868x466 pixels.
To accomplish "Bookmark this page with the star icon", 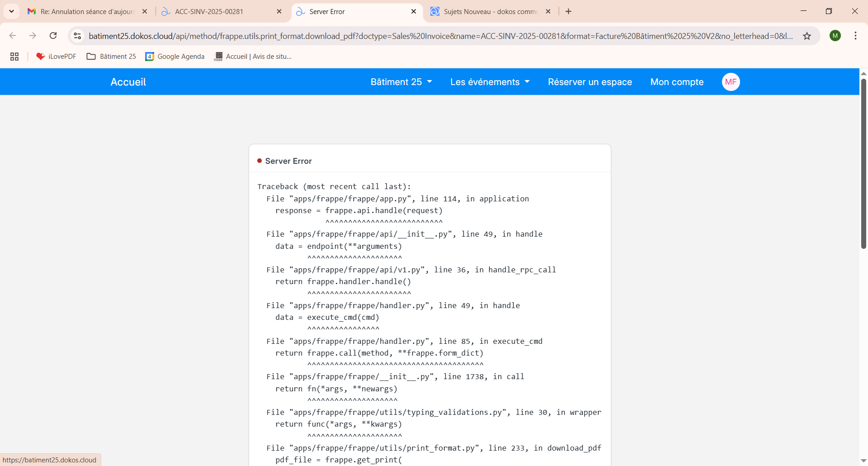I will 807,36.
